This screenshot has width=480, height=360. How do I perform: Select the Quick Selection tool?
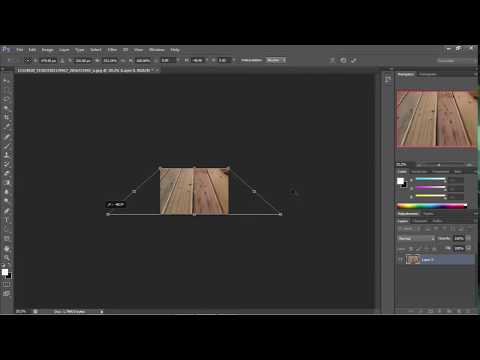[7, 108]
